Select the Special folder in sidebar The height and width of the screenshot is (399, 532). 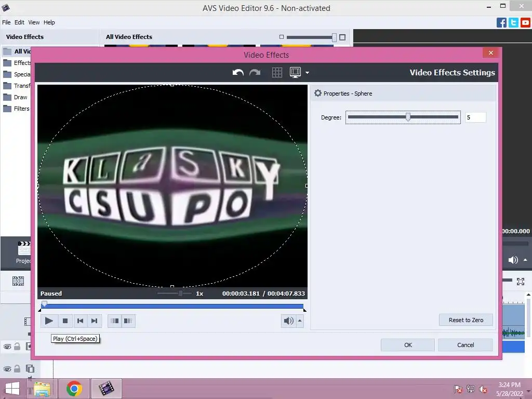coord(17,74)
